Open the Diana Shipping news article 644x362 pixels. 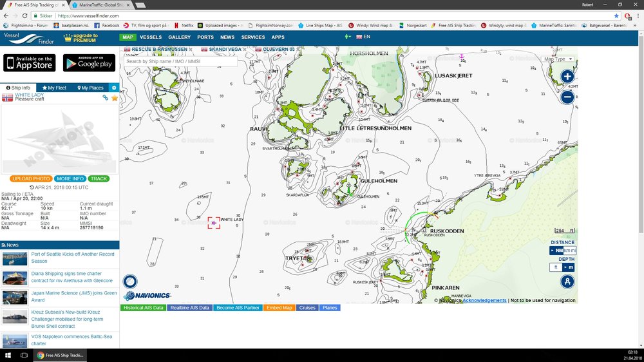point(72,277)
